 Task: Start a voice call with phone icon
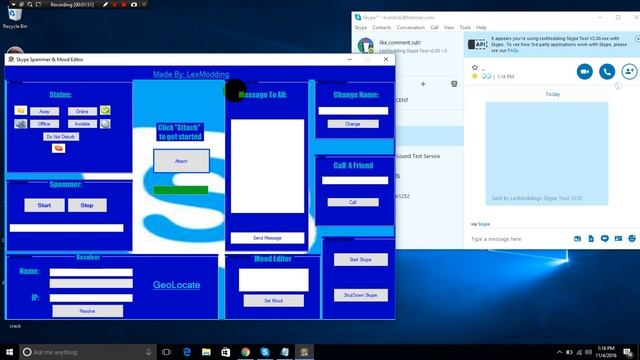point(607,71)
